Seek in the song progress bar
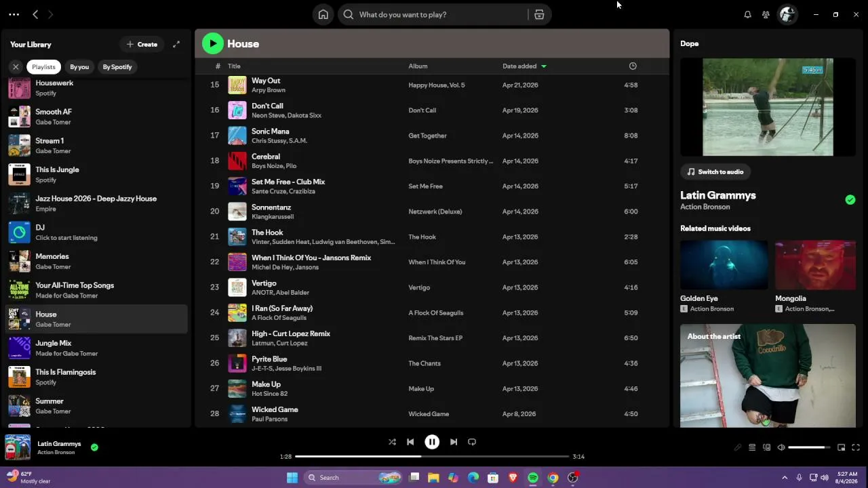 [432, 456]
